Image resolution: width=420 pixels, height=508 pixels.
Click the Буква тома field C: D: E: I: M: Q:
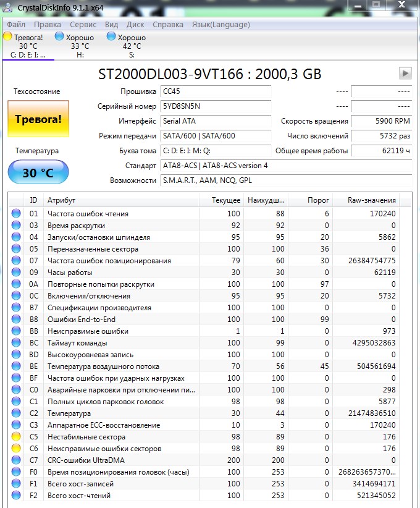coord(216,151)
